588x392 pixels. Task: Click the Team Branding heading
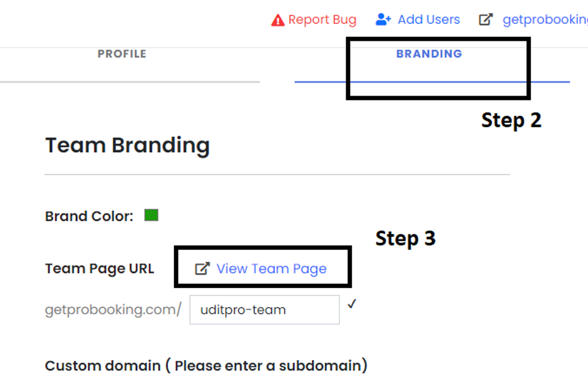click(x=127, y=146)
